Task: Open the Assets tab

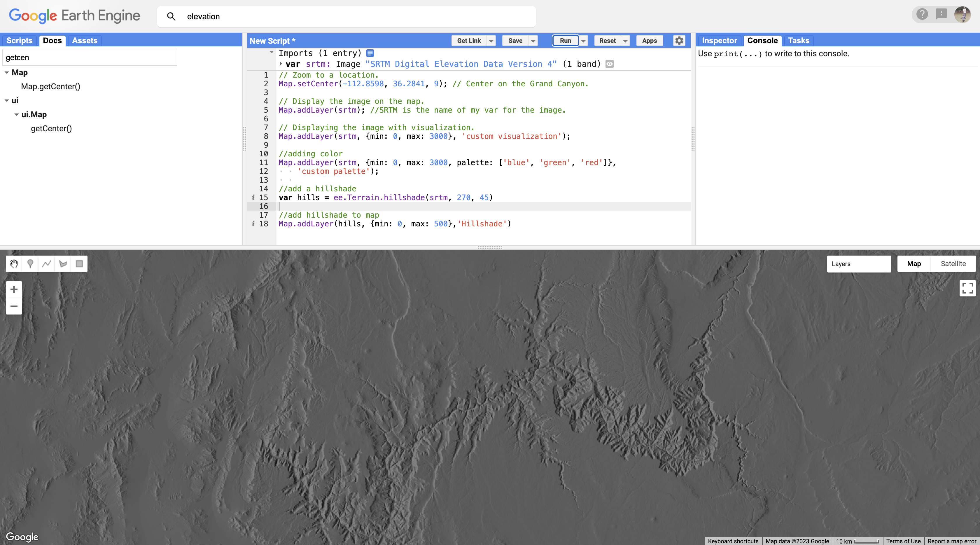Action: click(85, 41)
